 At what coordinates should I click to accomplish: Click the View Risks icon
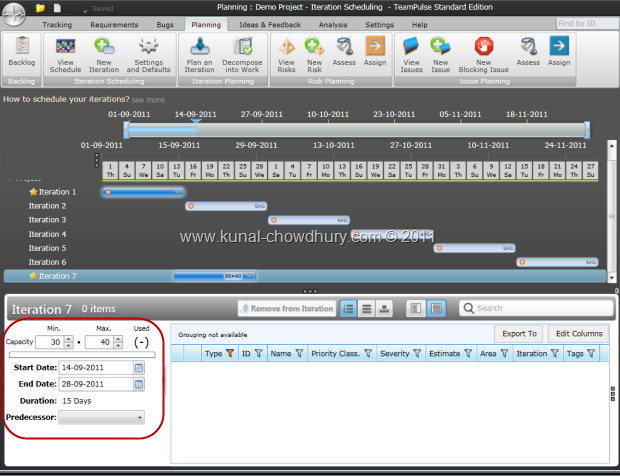tap(286, 46)
